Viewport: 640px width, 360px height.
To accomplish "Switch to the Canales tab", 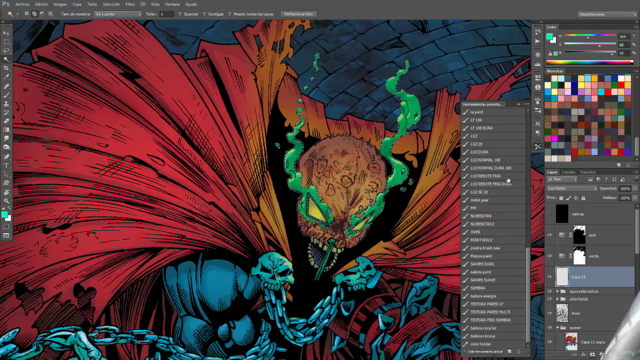I will [x=568, y=172].
